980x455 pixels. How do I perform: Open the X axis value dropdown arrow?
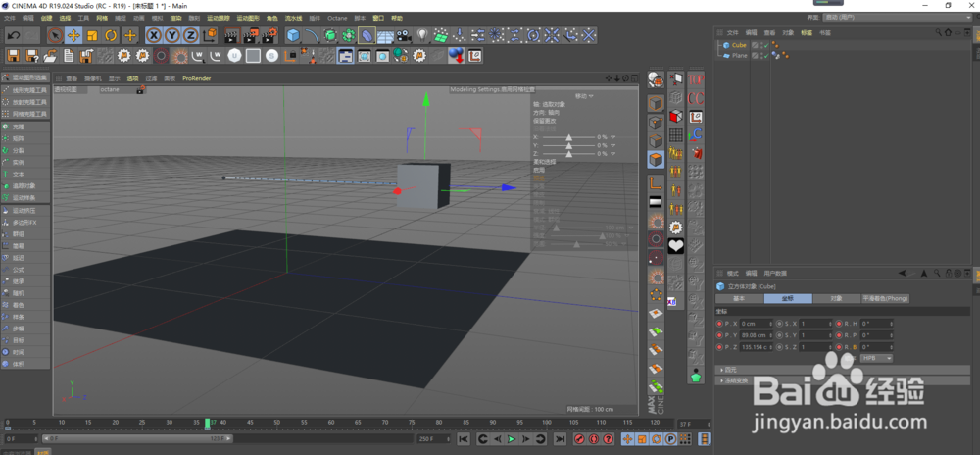[613, 137]
